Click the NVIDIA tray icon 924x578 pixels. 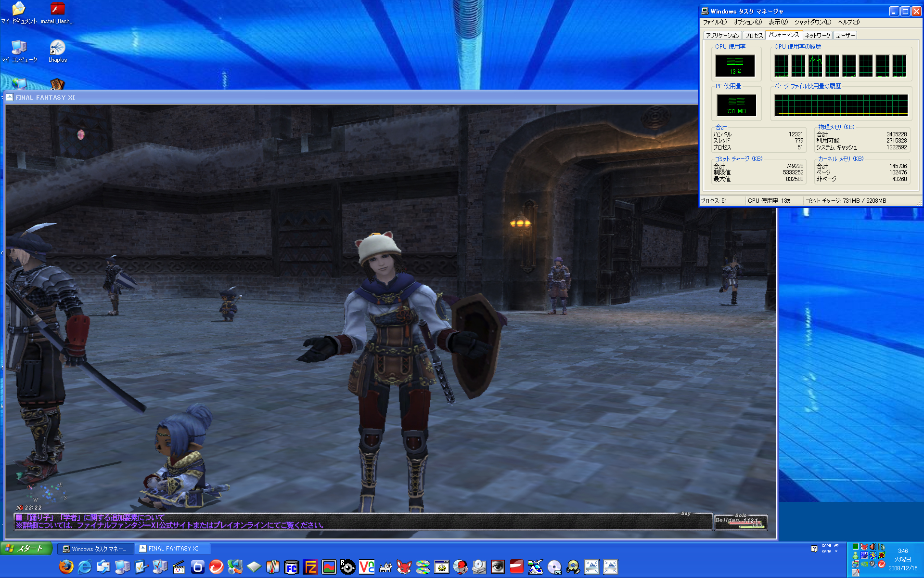864,564
